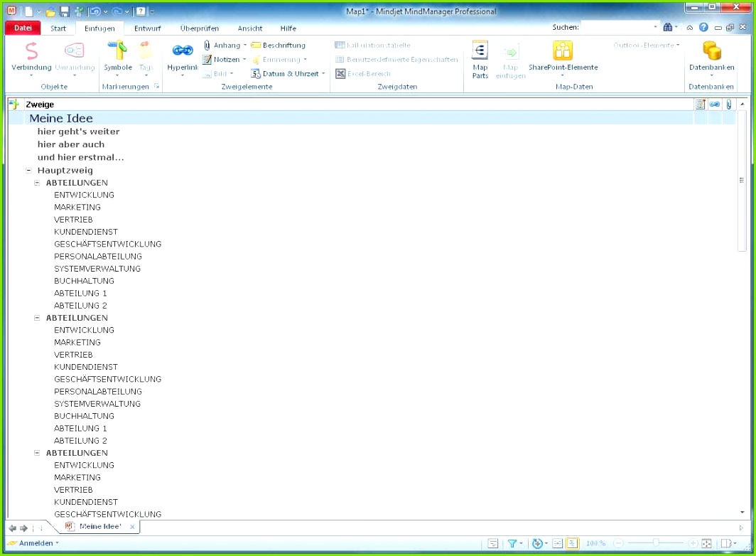Toggle the highlighted outline view button
This screenshot has height=556, width=756.
(572, 543)
